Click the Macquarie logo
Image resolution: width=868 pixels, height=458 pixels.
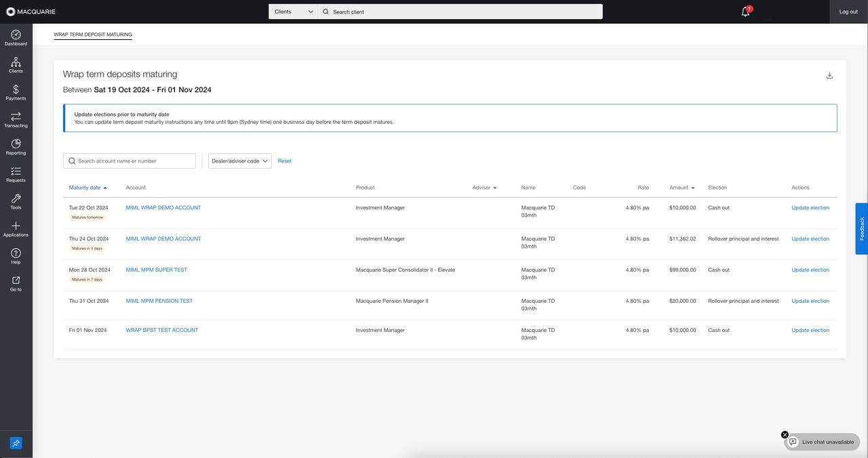(31, 12)
